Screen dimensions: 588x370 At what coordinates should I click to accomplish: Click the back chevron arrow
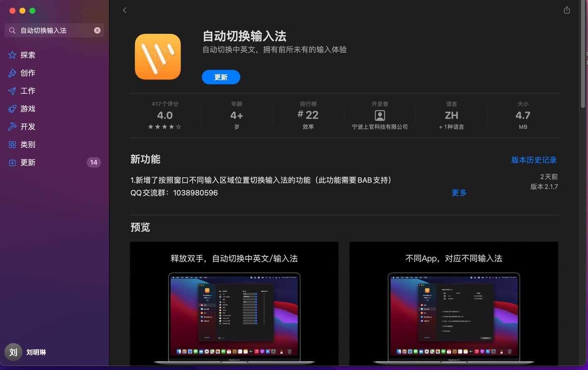[124, 10]
